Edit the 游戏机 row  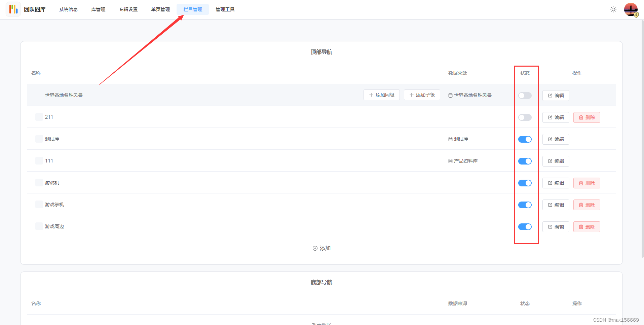(556, 183)
